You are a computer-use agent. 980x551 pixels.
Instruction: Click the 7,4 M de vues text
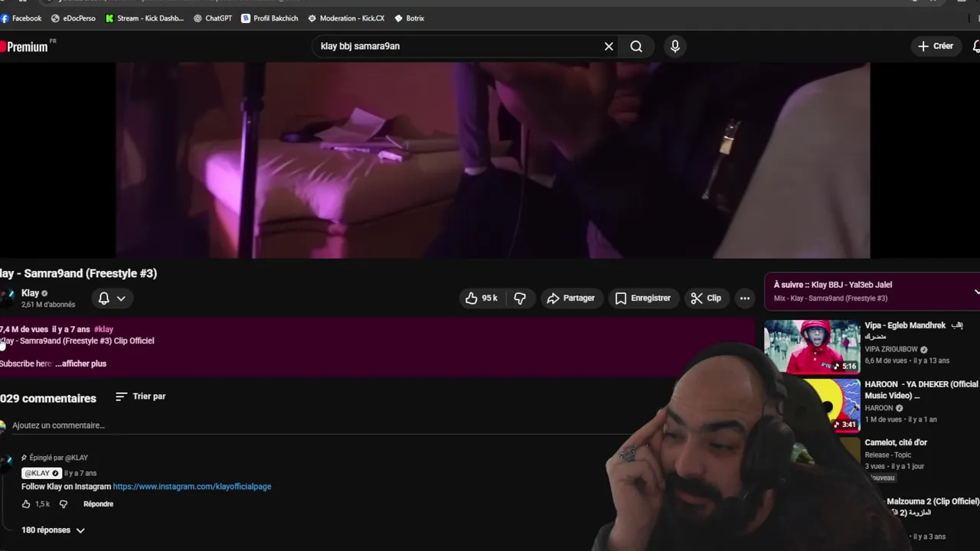[x=24, y=330]
